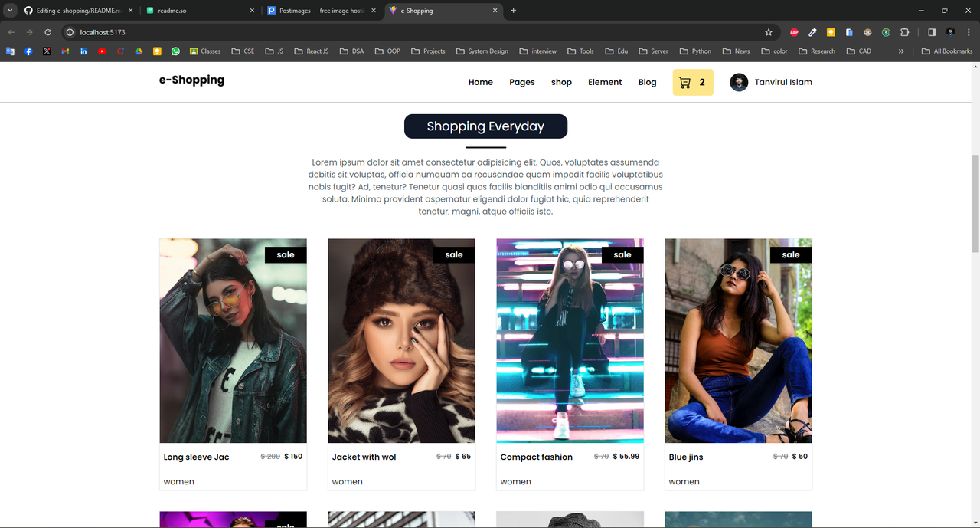
Task: Expand the Python bookmark folder
Action: pyautogui.click(x=695, y=51)
